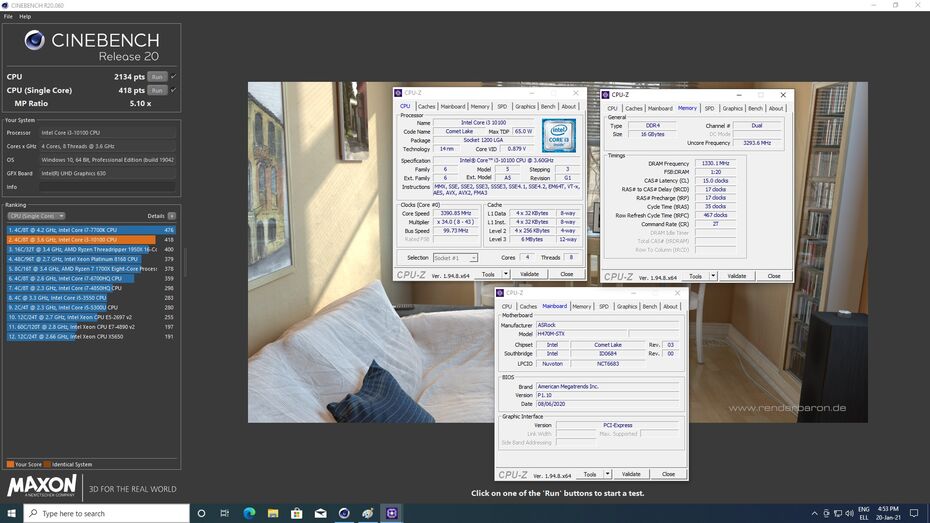
Task: Expand Tools dropdown arrow in CPU-Z CPU window
Action: 506,275
